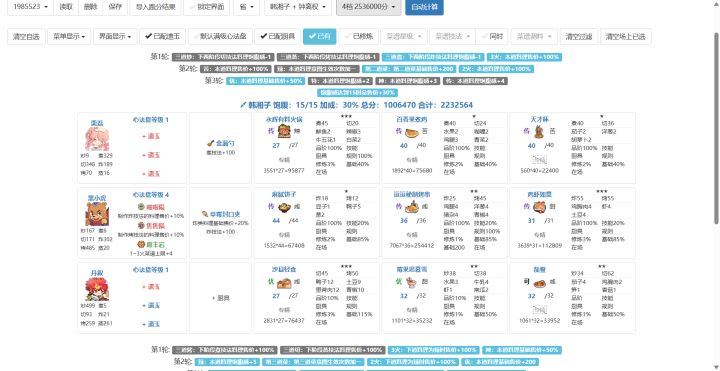The width and height of the screenshot is (720, 371).
Task: Click the quantity 27 for 永辉有料火锅
Action: tap(276, 146)
